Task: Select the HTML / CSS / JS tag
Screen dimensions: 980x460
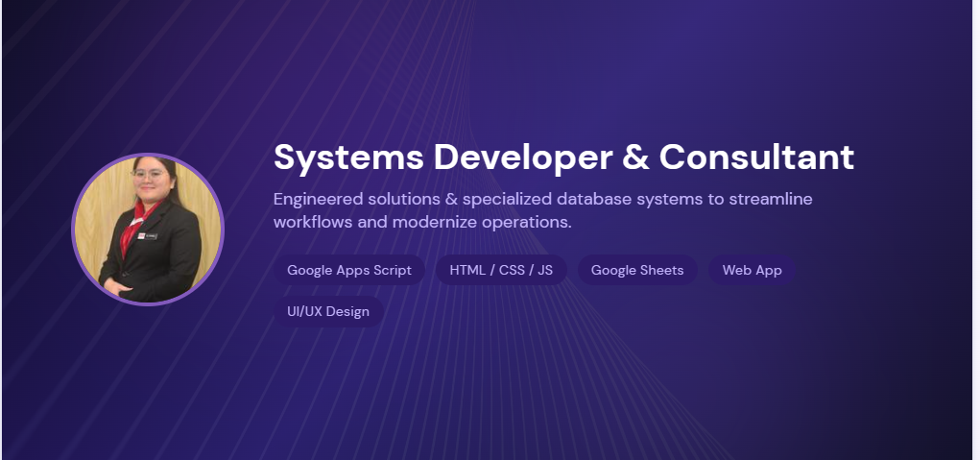Action: 501,270
